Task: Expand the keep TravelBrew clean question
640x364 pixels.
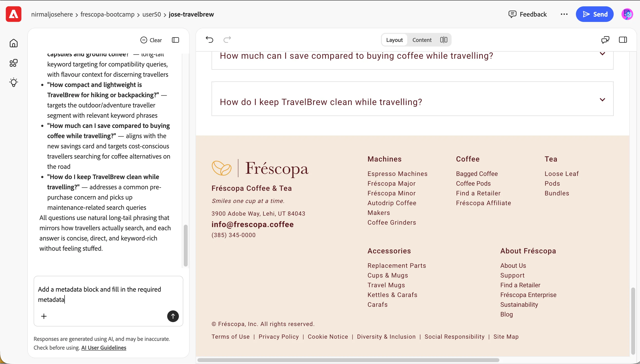Action: click(413, 99)
